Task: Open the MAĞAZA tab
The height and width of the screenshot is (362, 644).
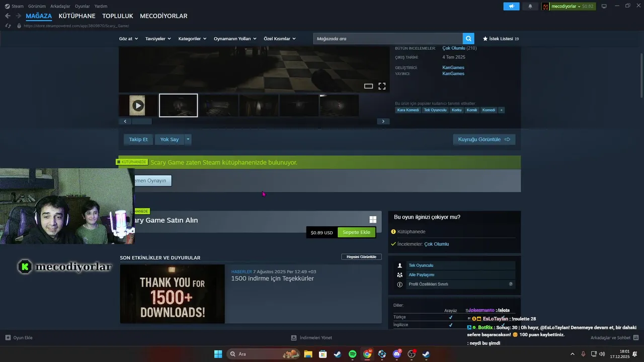Action: [39, 16]
